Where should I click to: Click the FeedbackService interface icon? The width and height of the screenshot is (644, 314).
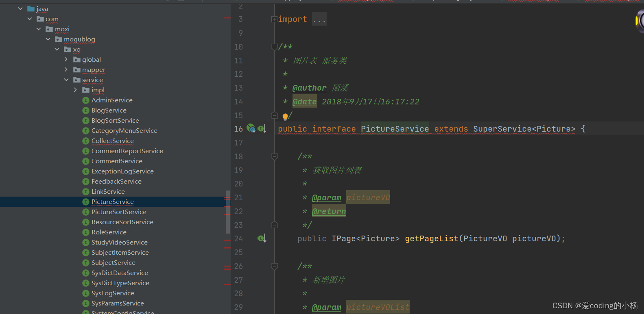click(x=86, y=181)
